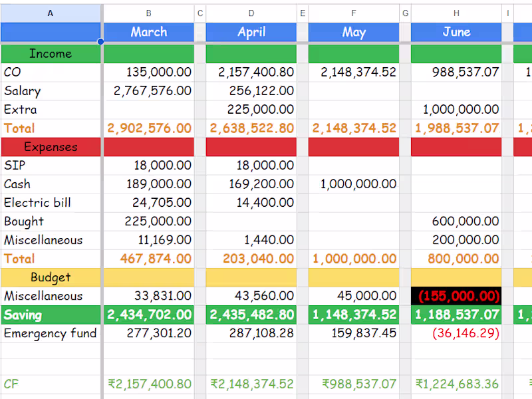Click the March header cell
This screenshot has height=399, width=532.
pyautogui.click(x=148, y=32)
